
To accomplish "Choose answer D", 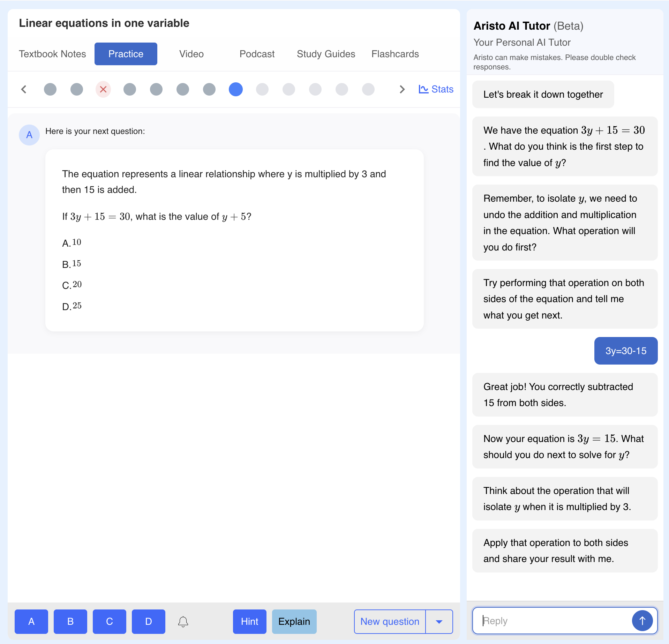I will (149, 621).
